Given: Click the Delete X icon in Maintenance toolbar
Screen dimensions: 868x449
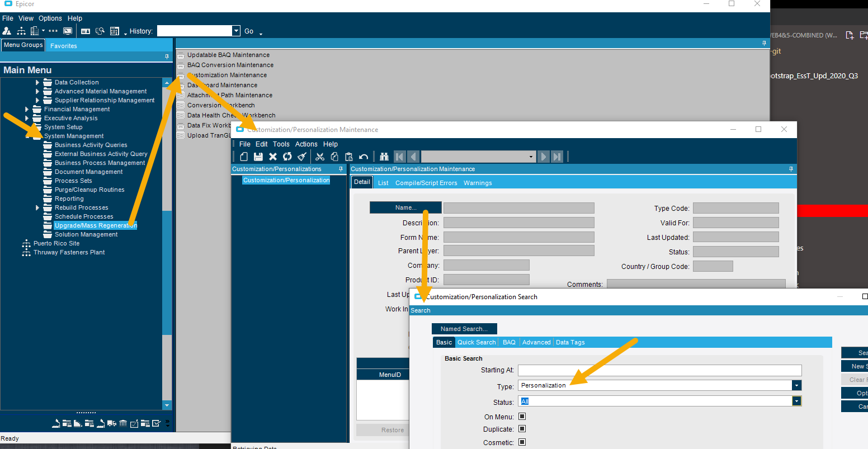Looking at the screenshot, I should 273,157.
